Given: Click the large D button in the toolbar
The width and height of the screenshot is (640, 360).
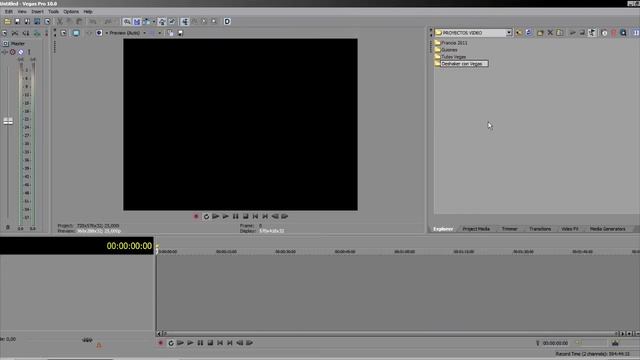Looking at the screenshot, I should pos(227,21).
